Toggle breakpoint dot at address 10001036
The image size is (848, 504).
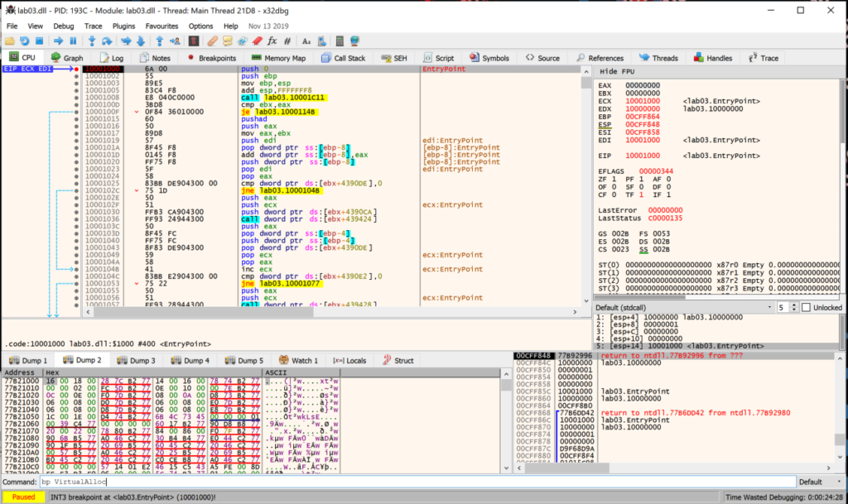76,219
